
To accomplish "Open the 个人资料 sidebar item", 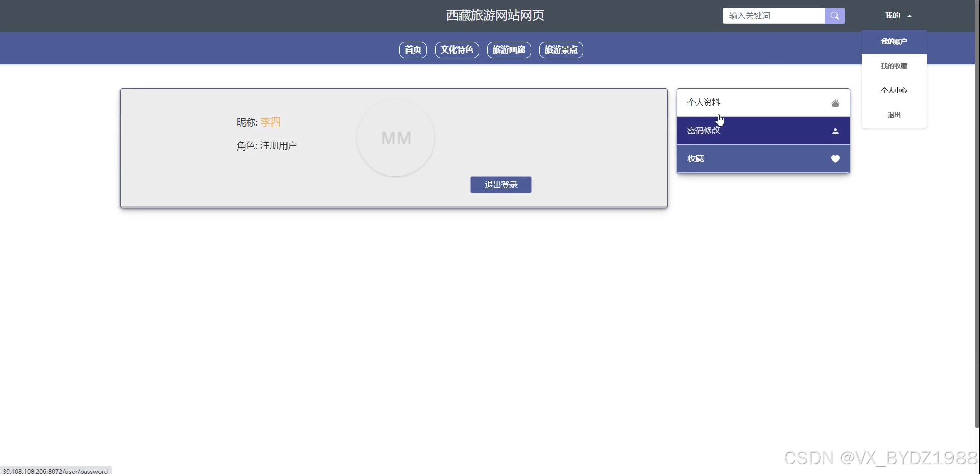I will click(x=763, y=103).
